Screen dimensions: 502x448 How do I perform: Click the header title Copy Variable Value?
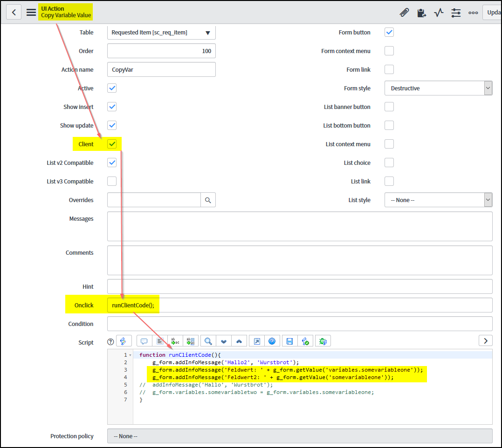(66, 15)
